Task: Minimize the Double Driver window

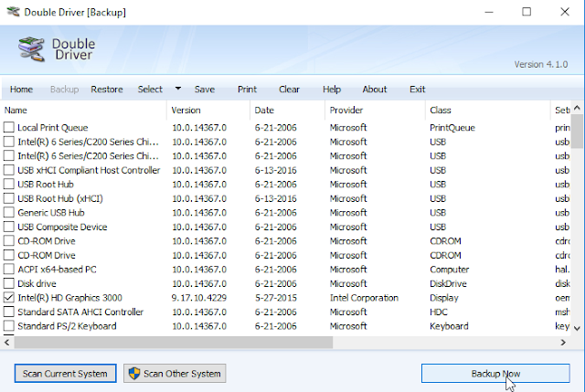Action: (489, 12)
